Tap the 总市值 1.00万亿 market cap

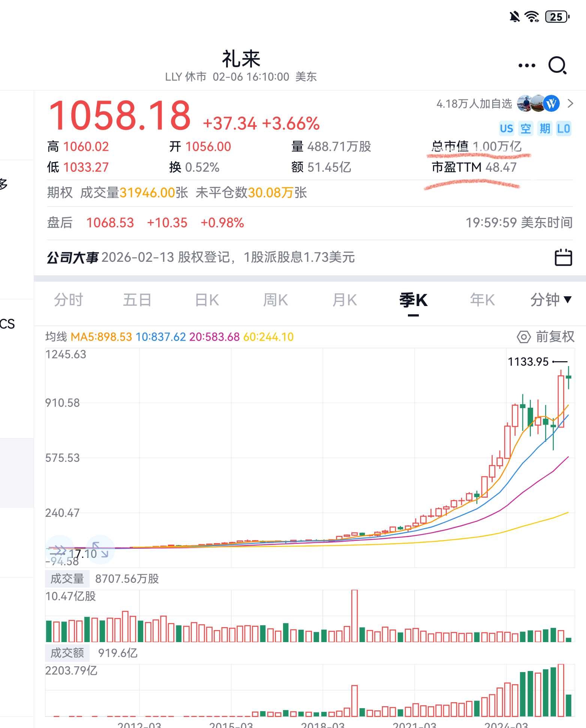[477, 146]
